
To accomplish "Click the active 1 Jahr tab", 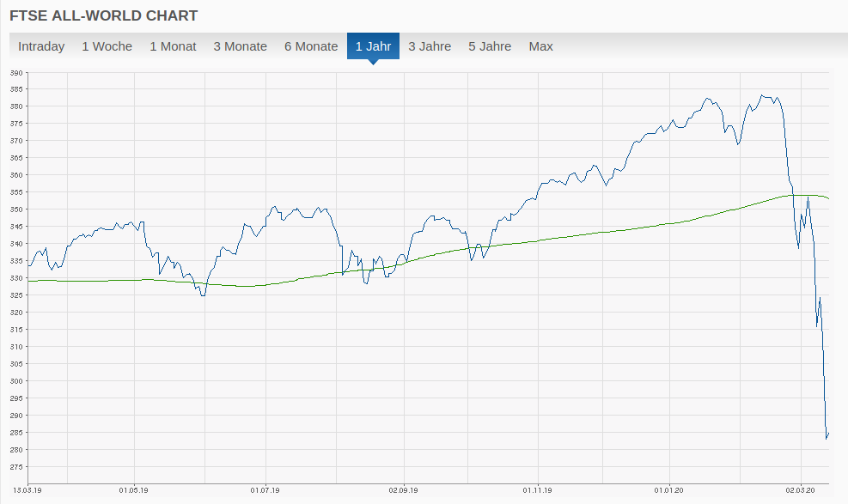I will [373, 46].
